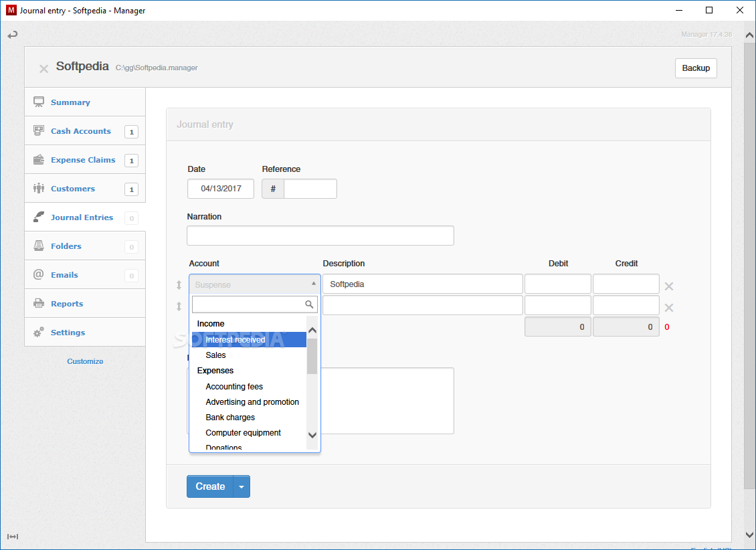
Task: Click the Folders icon
Action: (39, 246)
